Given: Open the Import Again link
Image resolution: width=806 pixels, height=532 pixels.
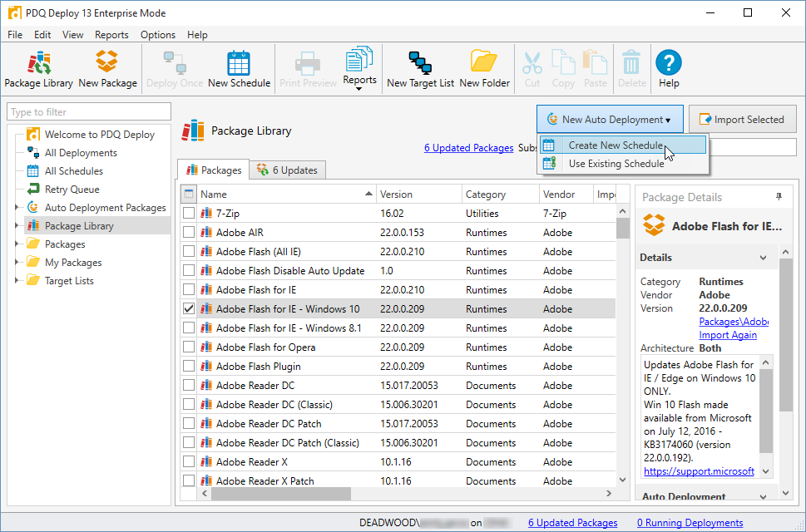Looking at the screenshot, I should tap(728, 335).
